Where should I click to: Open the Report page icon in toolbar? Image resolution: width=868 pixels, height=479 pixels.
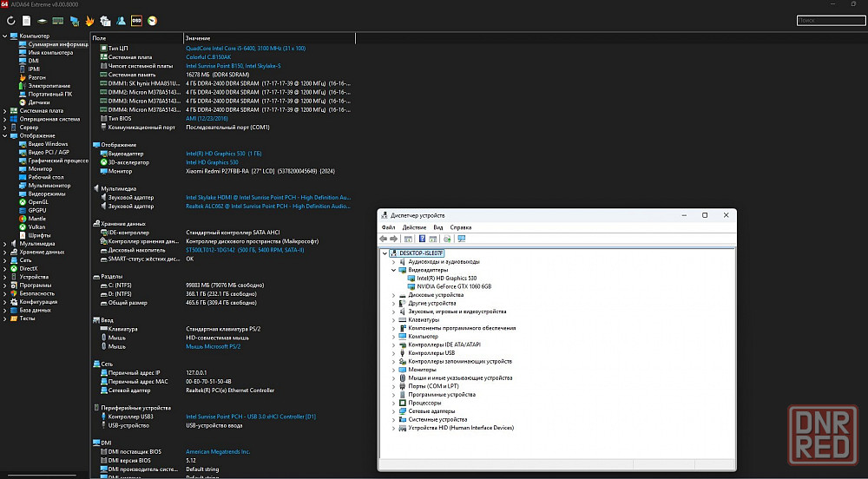click(x=26, y=20)
